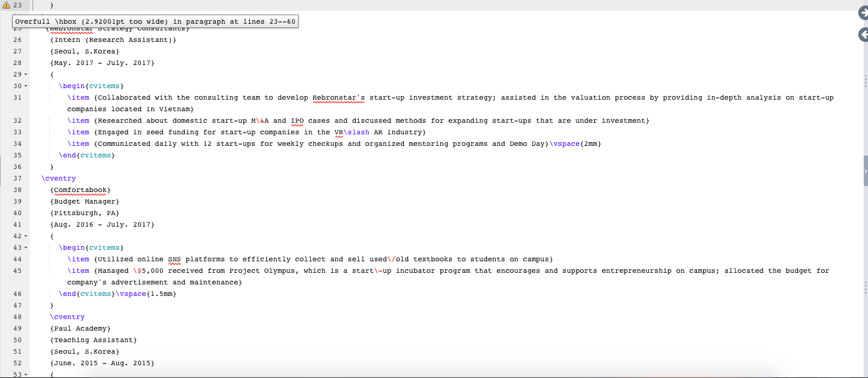Click \vspace{1.5mm} on line 46
The image size is (868, 378).
point(146,294)
